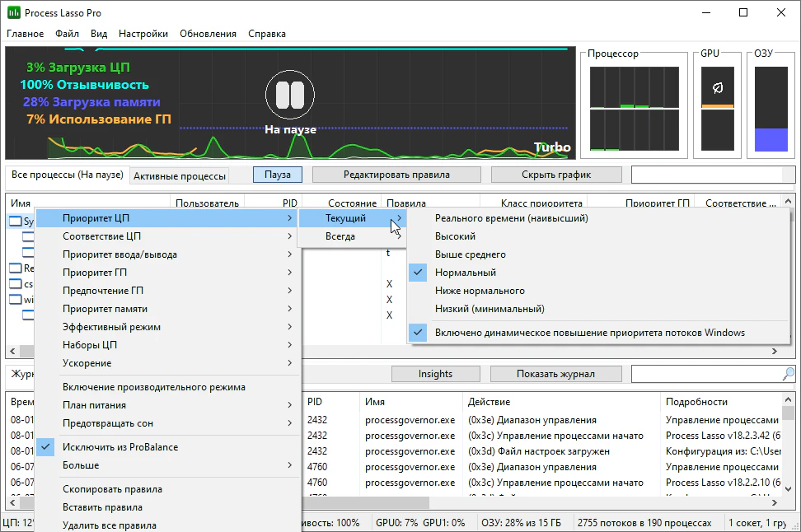The image size is (801, 532).
Task: Sort log by Подробности column header
Action: coord(721,402)
